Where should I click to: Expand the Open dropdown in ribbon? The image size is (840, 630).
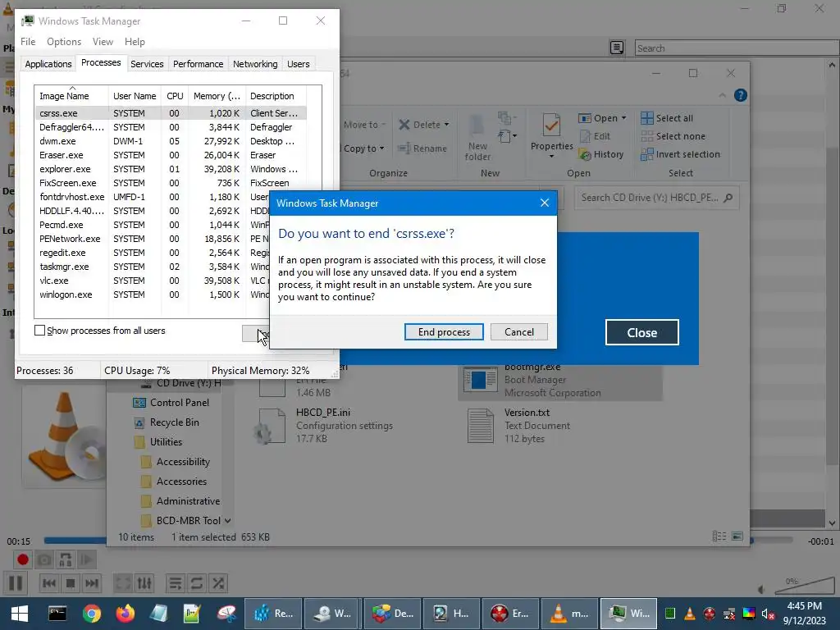pos(623,118)
